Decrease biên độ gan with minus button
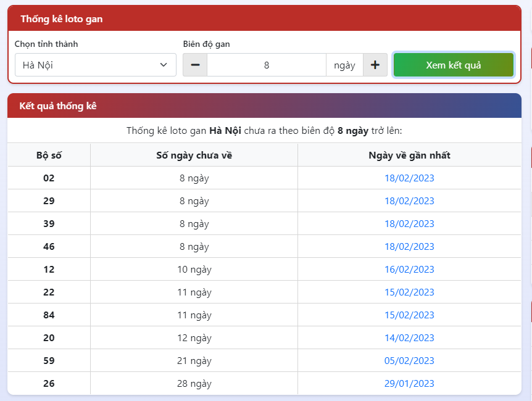Viewport: 532px width, 401px height. [x=195, y=65]
